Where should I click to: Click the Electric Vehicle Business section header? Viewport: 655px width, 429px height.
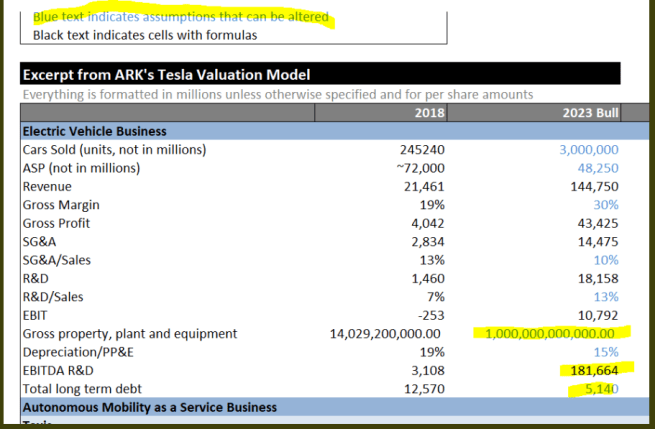[x=94, y=131]
